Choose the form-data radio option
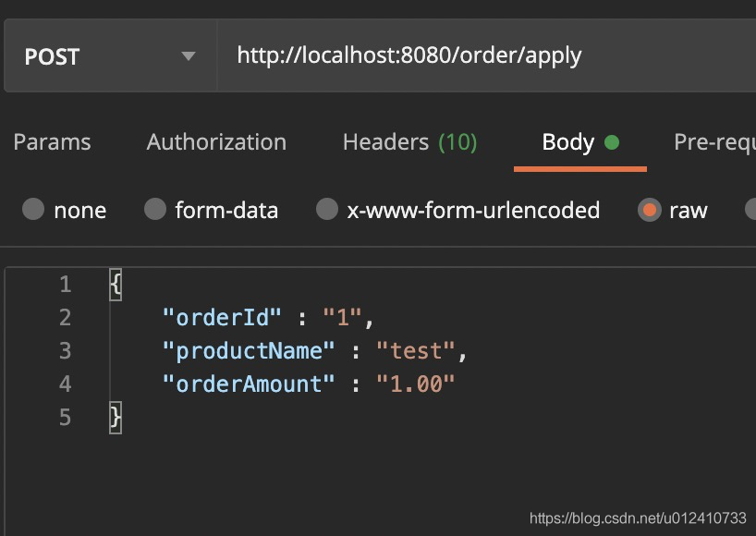The width and height of the screenshot is (756, 536). (155, 210)
